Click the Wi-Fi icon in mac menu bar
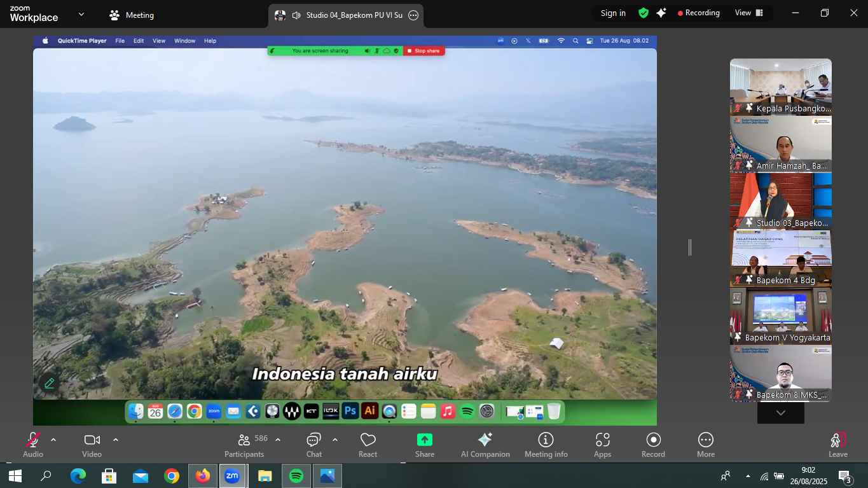This screenshot has width=868, height=488. [x=561, y=41]
